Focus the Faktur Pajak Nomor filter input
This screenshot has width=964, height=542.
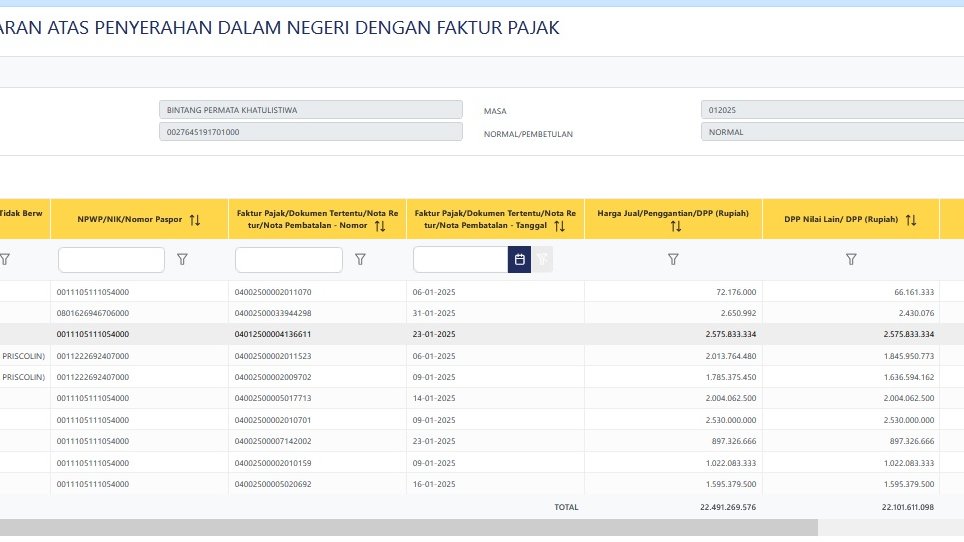tap(289, 259)
